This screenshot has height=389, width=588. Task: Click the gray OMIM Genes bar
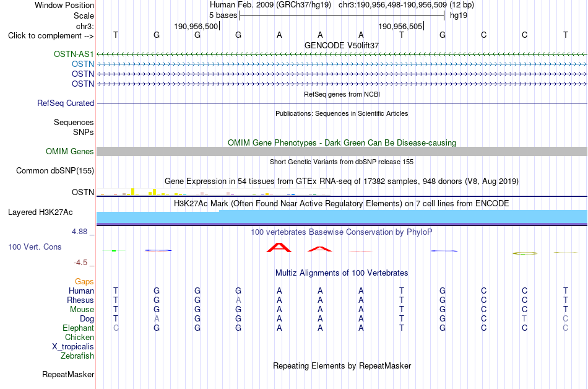pyautogui.click(x=342, y=152)
